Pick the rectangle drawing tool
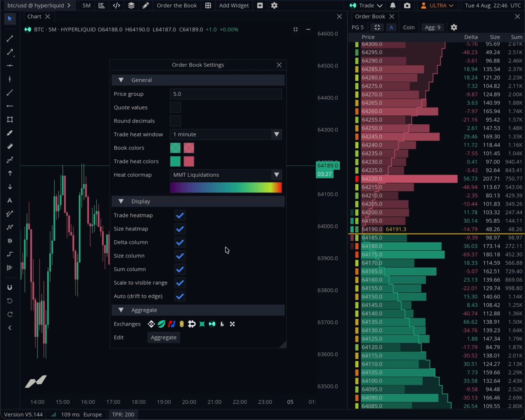Image resolution: width=525 pixels, height=420 pixels. tap(10, 119)
